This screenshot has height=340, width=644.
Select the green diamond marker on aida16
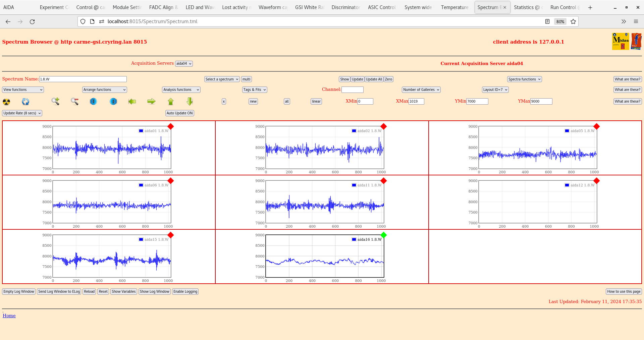pyautogui.click(x=384, y=235)
